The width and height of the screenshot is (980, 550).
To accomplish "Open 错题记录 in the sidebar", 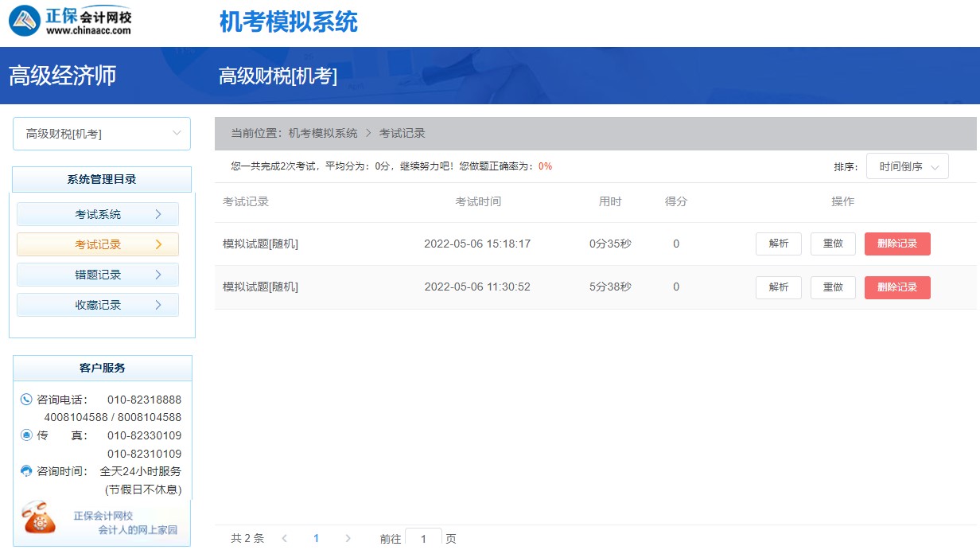I will pos(98,275).
